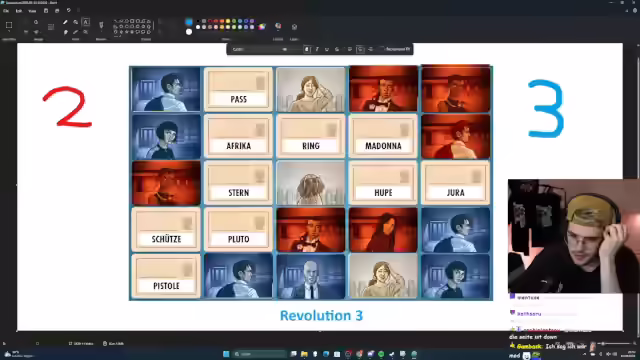640x360 pixels.
Task: Select the yellow color swatch
Action: [x=228, y=21]
